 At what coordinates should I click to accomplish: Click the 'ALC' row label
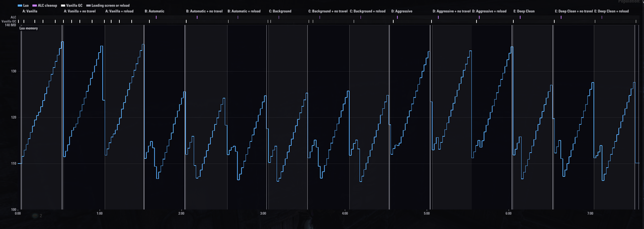[13, 18]
